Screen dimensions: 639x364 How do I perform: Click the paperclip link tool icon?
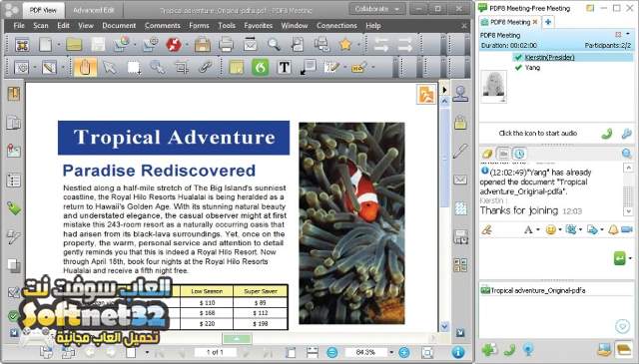pyautogui.click(x=206, y=67)
